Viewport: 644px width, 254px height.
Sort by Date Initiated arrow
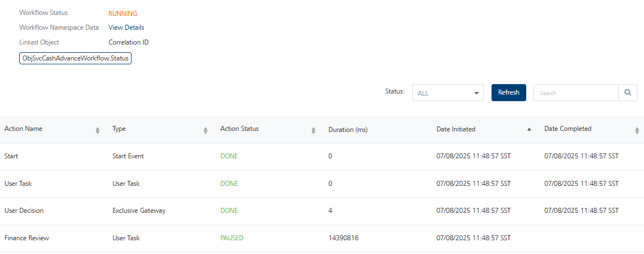(x=529, y=129)
